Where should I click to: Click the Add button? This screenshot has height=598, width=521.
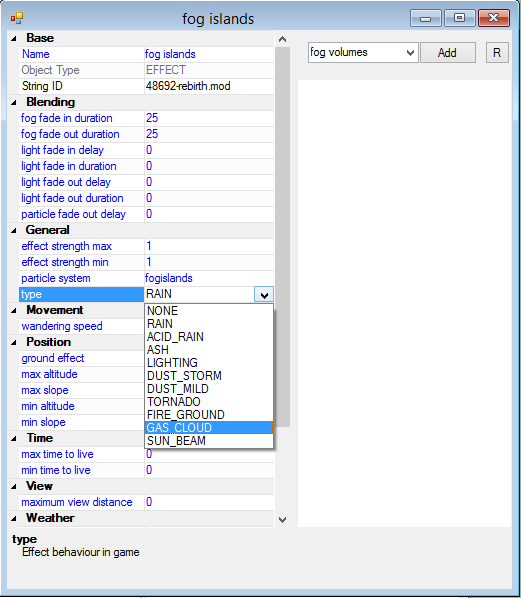[448, 53]
